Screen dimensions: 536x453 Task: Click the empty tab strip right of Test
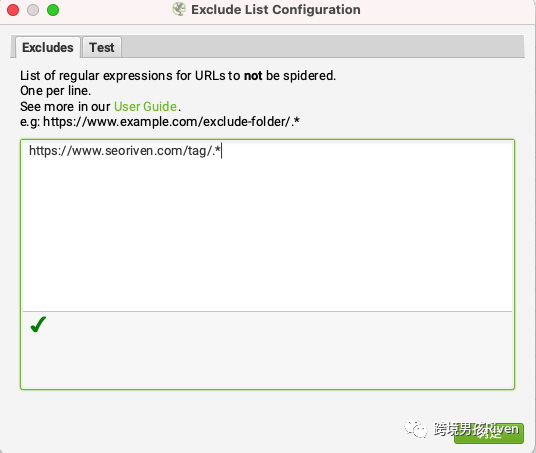tap(322, 46)
